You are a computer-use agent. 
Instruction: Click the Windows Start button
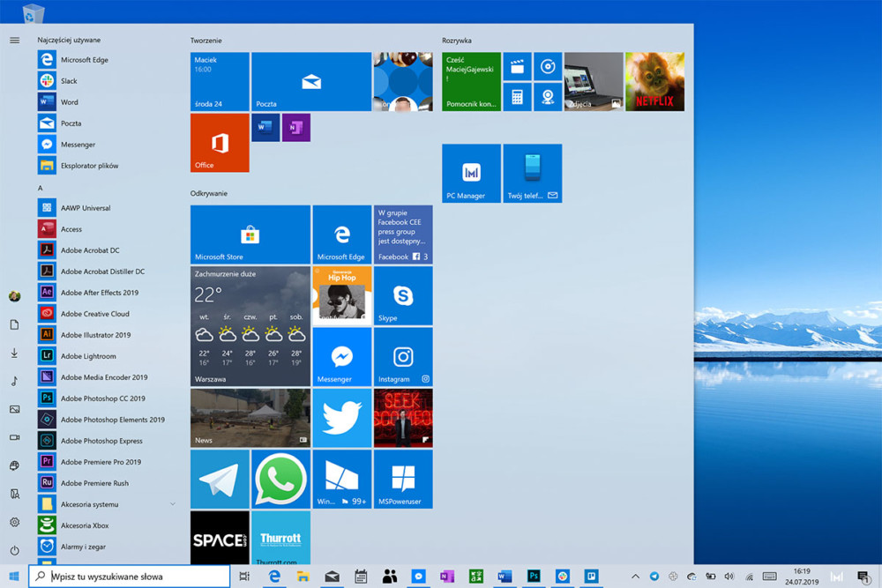click(x=14, y=577)
